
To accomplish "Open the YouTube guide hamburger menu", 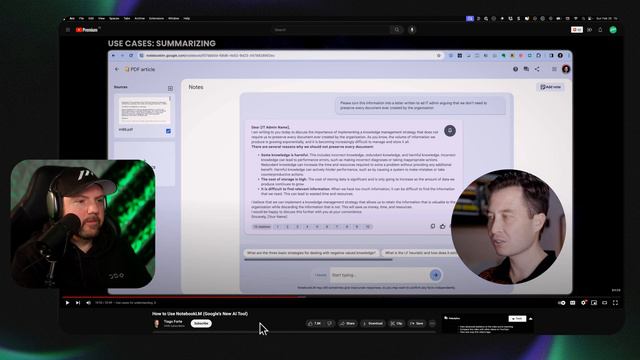I will pyautogui.click(x=68, y=30).
